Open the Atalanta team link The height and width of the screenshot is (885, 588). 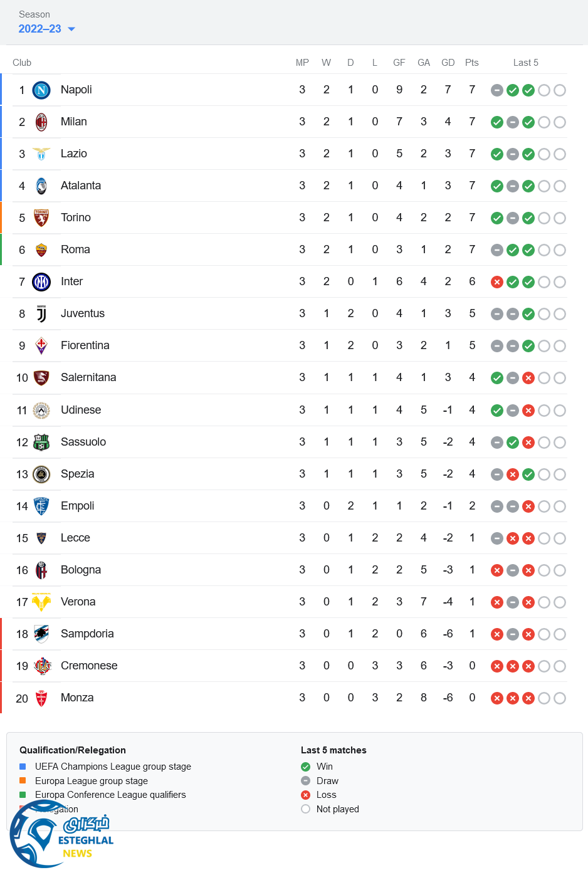click(81, 186)
